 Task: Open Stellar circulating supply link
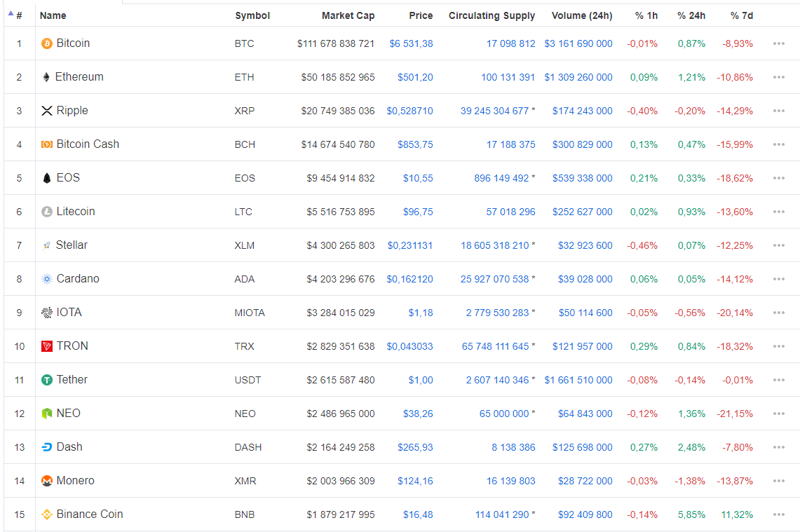click(x=495, y=245)
